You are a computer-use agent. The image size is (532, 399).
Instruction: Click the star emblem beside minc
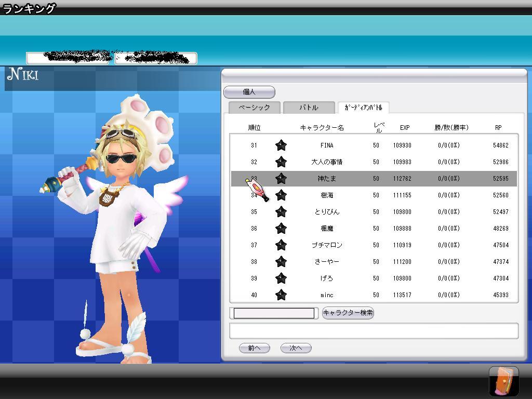[x=281, y=295]
